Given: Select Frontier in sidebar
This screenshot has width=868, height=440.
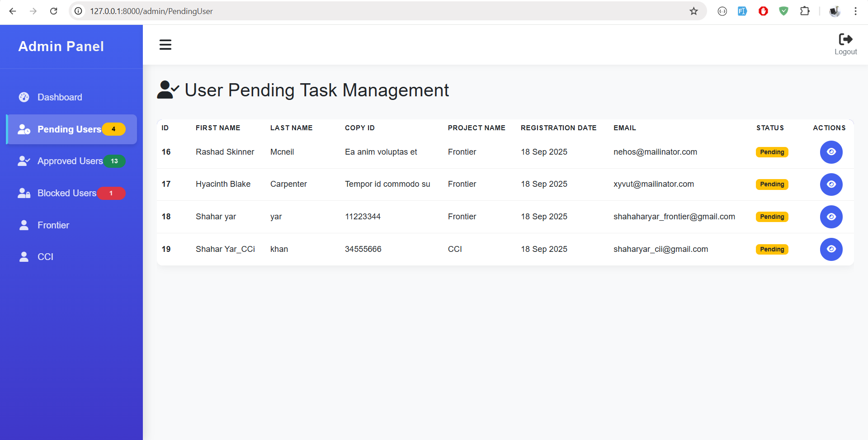Looking at the screenshot, I should pyautogui.click(x=53, y=225).
